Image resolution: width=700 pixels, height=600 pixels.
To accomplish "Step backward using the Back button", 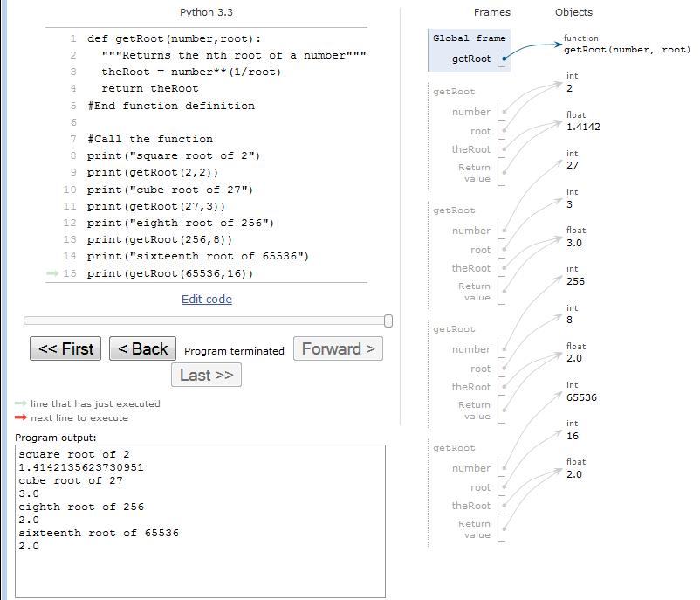I will tap(142, 348).
